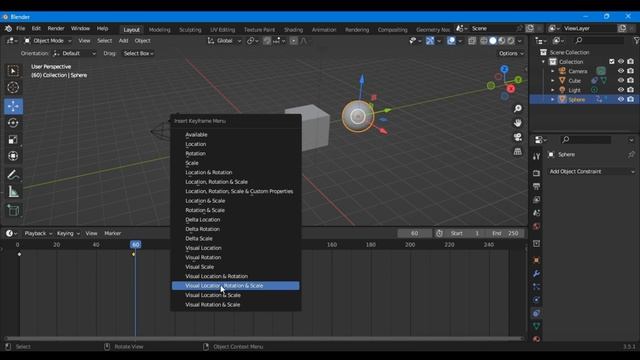Click the keyframe diamond at frame 60

pos(133,254)
